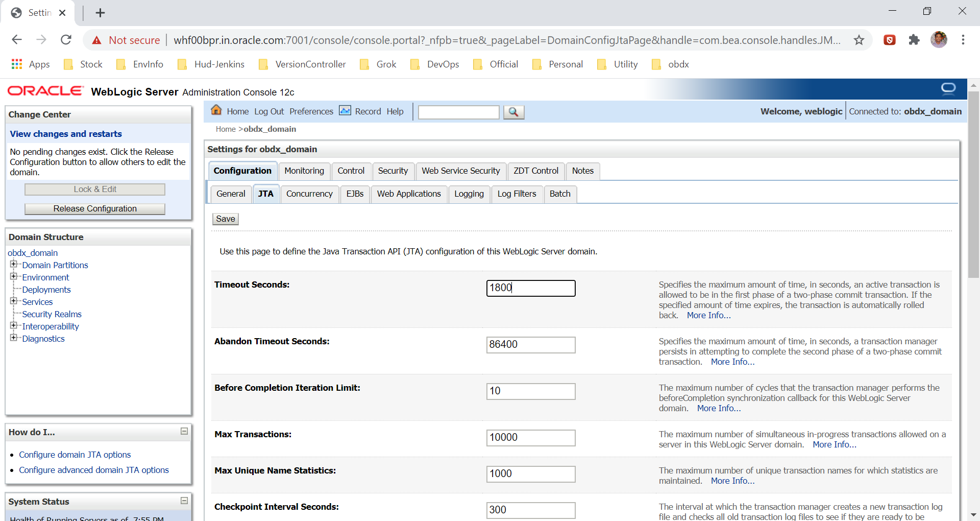Select the General configuration subtab
This screenshot has width=980, height=521.
click(231, 194)
